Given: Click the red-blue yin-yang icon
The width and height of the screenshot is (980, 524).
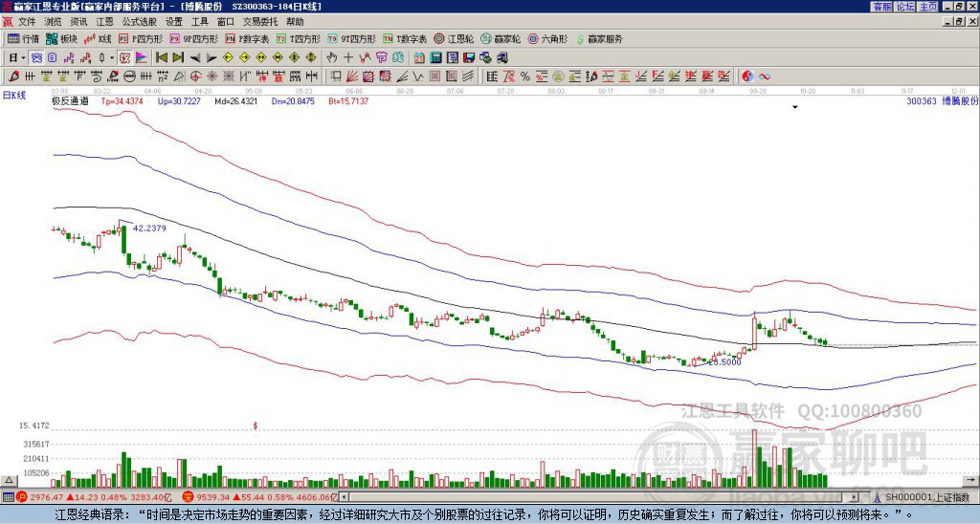Looking at the screenshot, I should pyautogui.click(x=747, y=76).
